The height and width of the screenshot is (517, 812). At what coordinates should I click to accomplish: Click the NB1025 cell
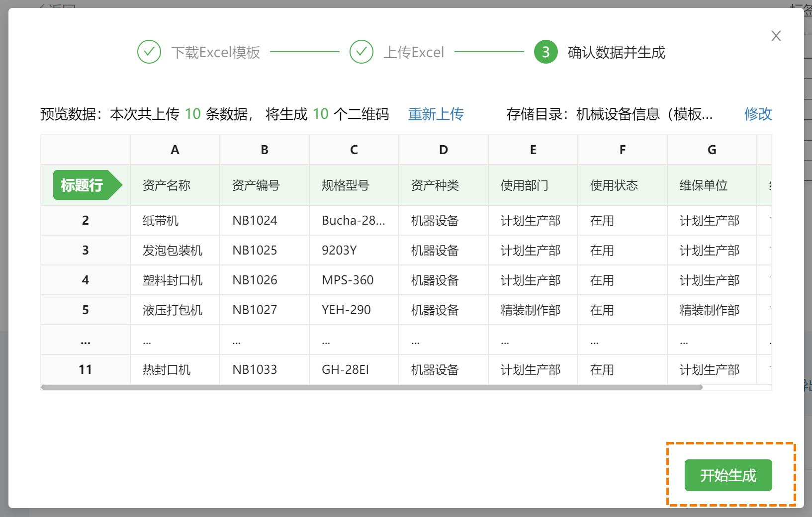tap(265, 250)
